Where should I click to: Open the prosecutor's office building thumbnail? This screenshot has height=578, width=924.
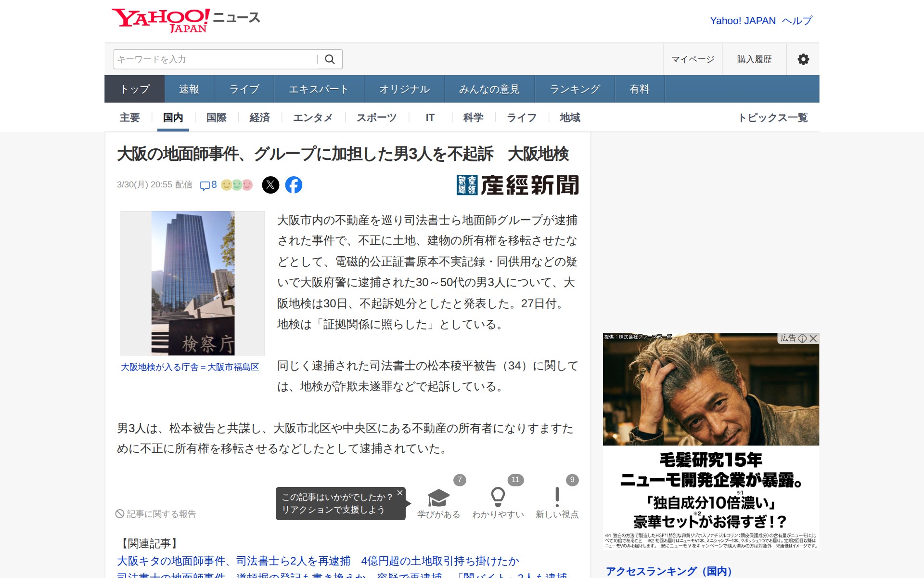(x=192, y=283)
